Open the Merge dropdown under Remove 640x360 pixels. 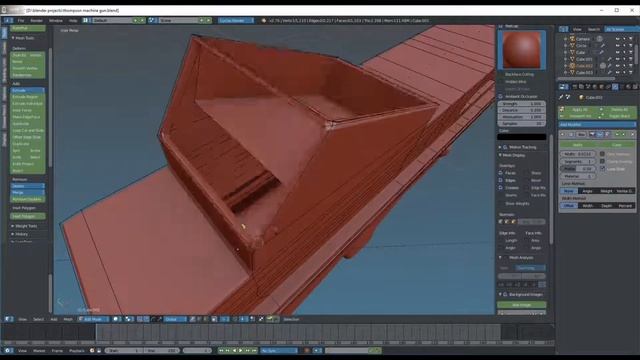tap(27, 193)
